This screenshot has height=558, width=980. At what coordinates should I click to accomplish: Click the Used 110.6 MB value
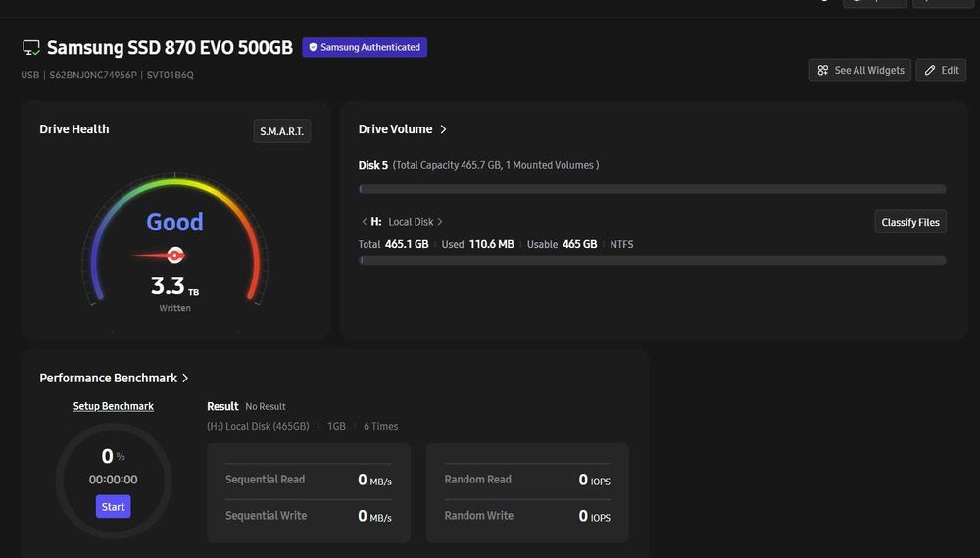[x=492, y=244]
